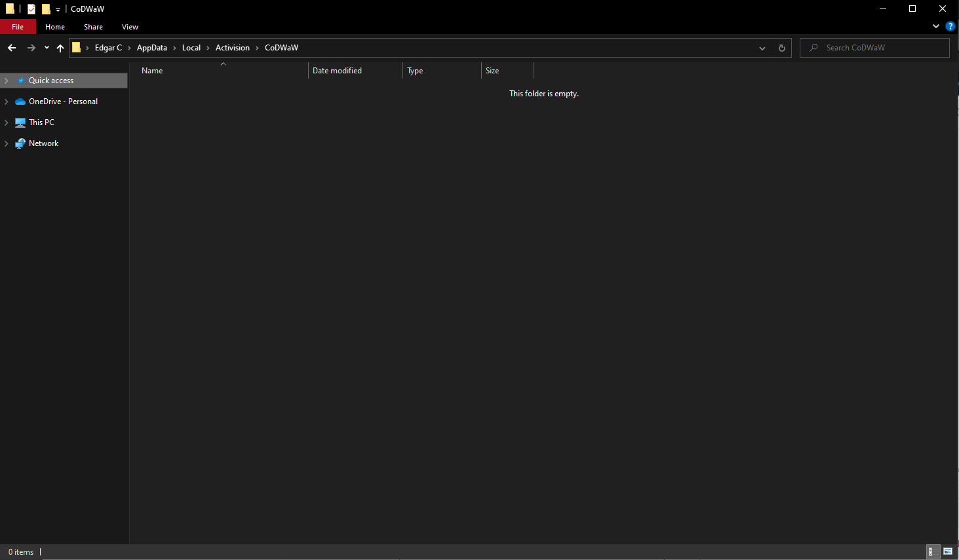Screen dimensions: 959x560
Task: Open the blue Help question mark
Action: coord(950,26)
